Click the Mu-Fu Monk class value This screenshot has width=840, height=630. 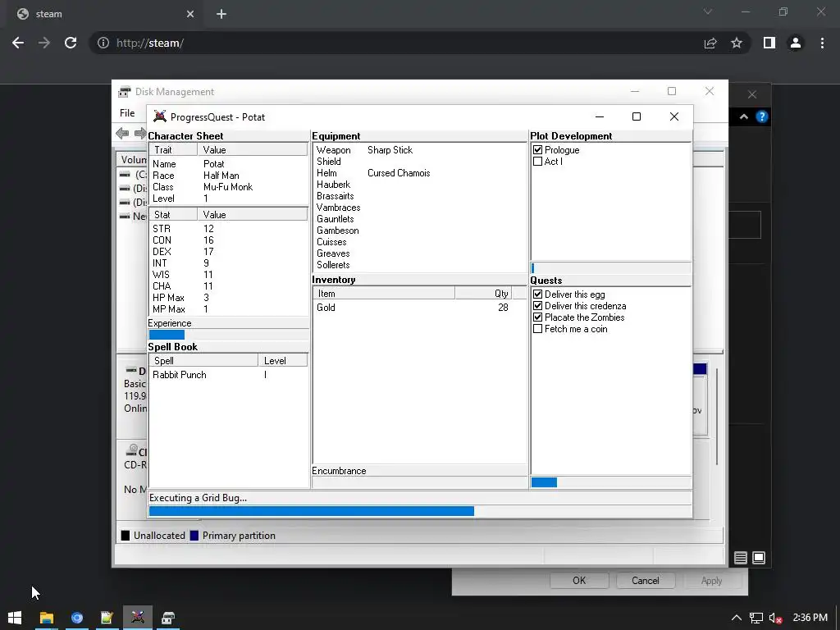pyautogui.click(x=228, y=187)
